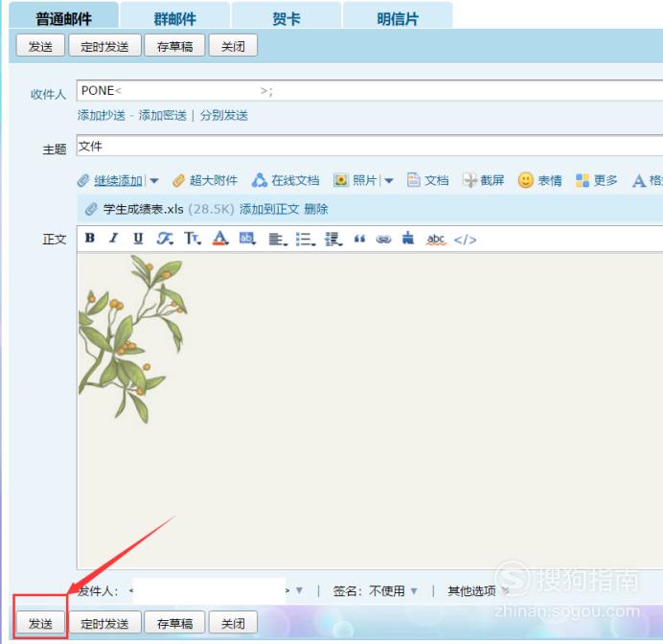The image size is (663, 644).
Task: Open the text color picker
Action: (x=220, y=239)
